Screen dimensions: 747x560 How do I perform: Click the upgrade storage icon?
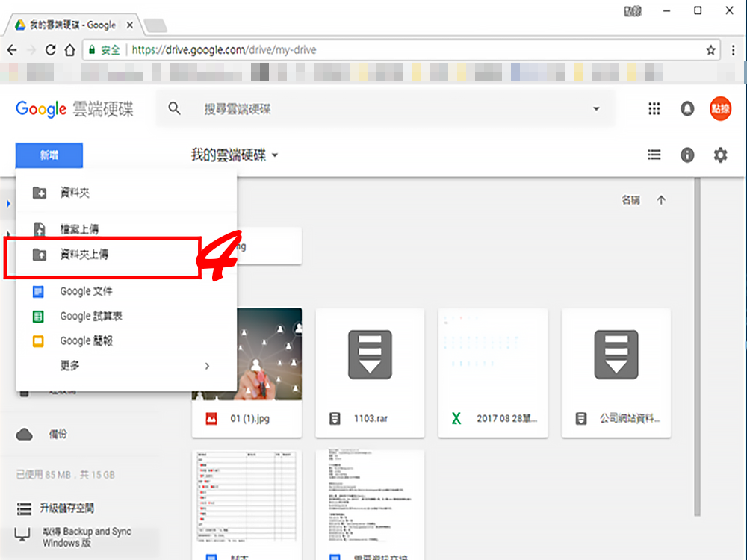24,508
